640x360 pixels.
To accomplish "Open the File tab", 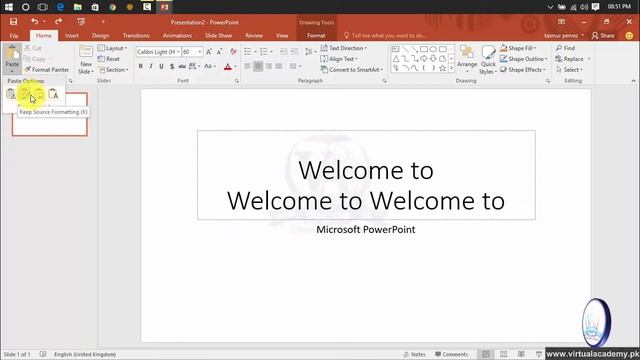I will (x=14, y=36).
